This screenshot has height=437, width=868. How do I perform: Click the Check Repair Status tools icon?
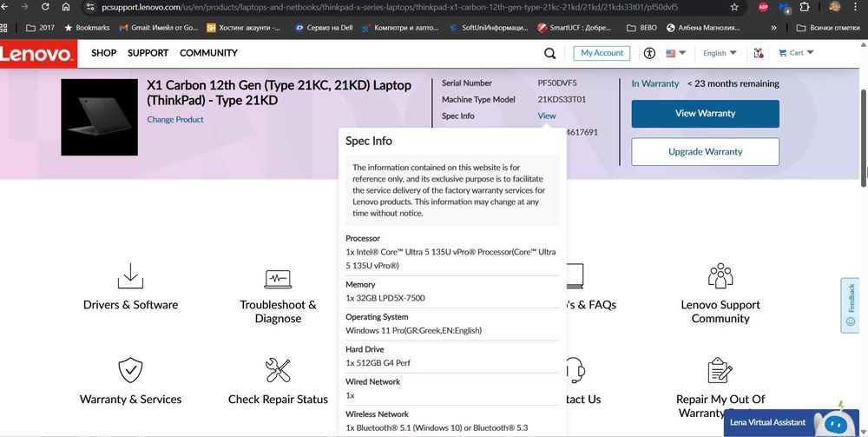278,370
